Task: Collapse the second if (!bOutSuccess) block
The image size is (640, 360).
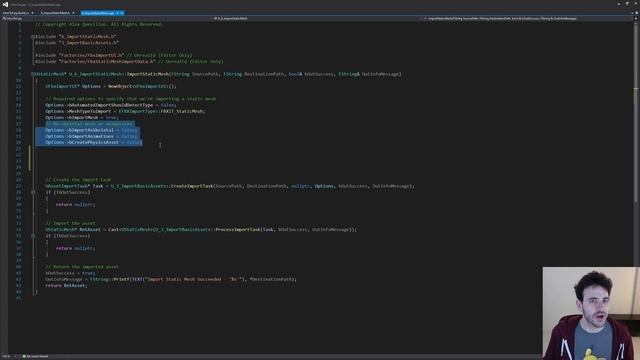Action: (33, 236)
